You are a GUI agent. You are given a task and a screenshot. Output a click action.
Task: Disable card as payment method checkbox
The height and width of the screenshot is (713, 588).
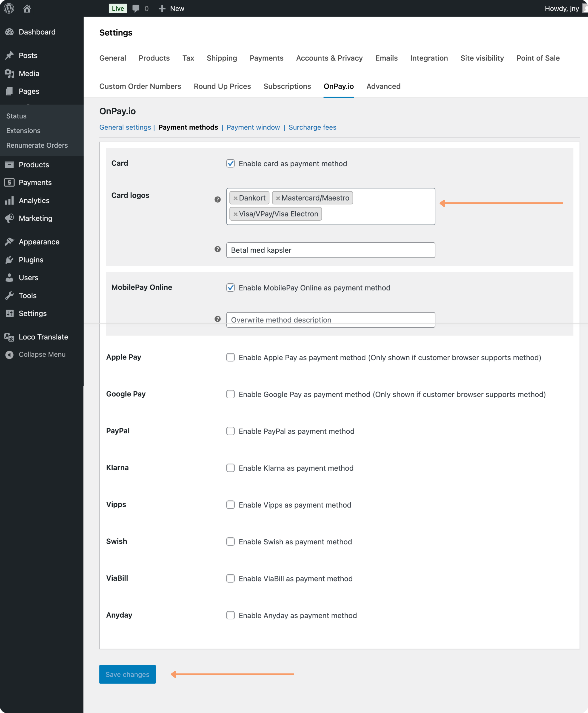(x=230, y=163)
